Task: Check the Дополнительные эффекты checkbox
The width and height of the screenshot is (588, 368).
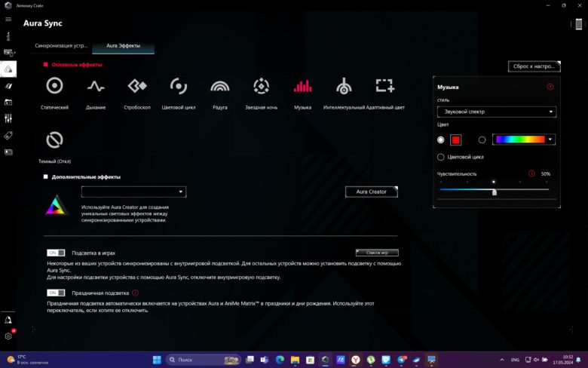Action: (x=46, y=176)
